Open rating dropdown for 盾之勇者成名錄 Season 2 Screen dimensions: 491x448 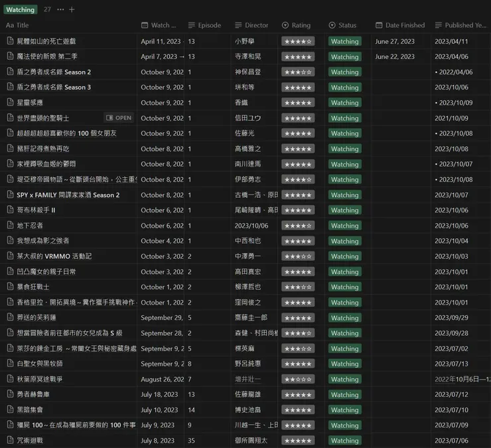(x=298, y=72)
